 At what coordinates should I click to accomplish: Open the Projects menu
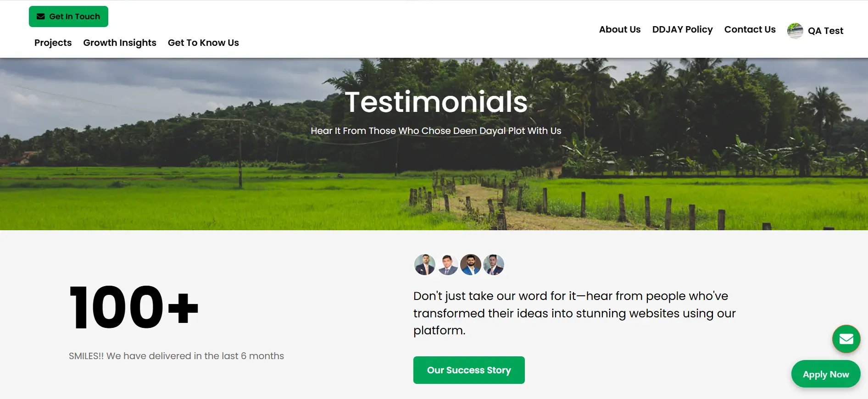[53, 43]
